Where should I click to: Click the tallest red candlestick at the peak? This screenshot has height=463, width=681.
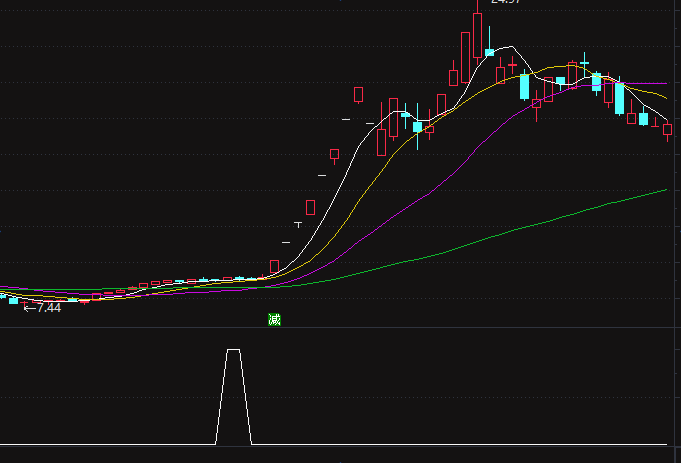(477, 35)
